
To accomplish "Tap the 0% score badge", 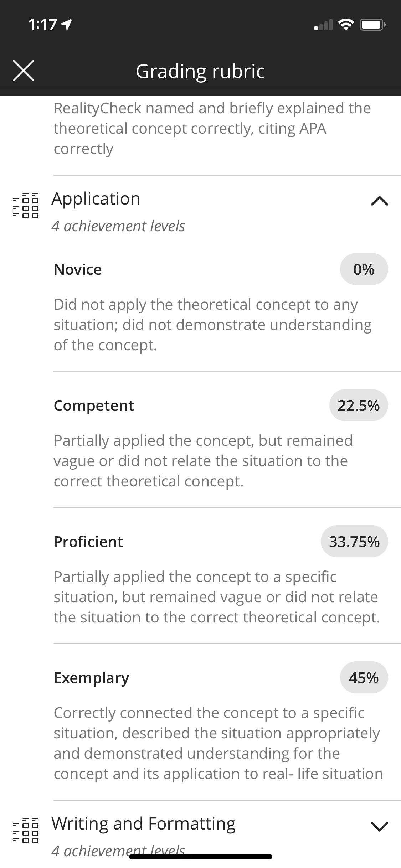I will 364,269.
